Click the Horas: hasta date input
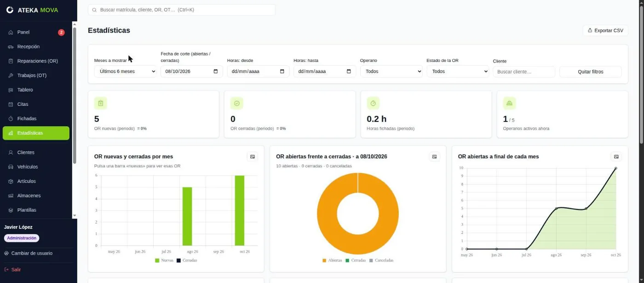The image size is (644, 283). coord(325,71)
